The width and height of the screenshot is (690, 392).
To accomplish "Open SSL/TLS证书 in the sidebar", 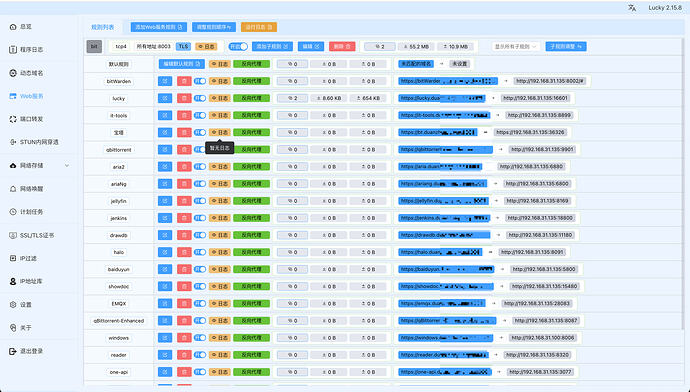I will [x=37, y=235].
